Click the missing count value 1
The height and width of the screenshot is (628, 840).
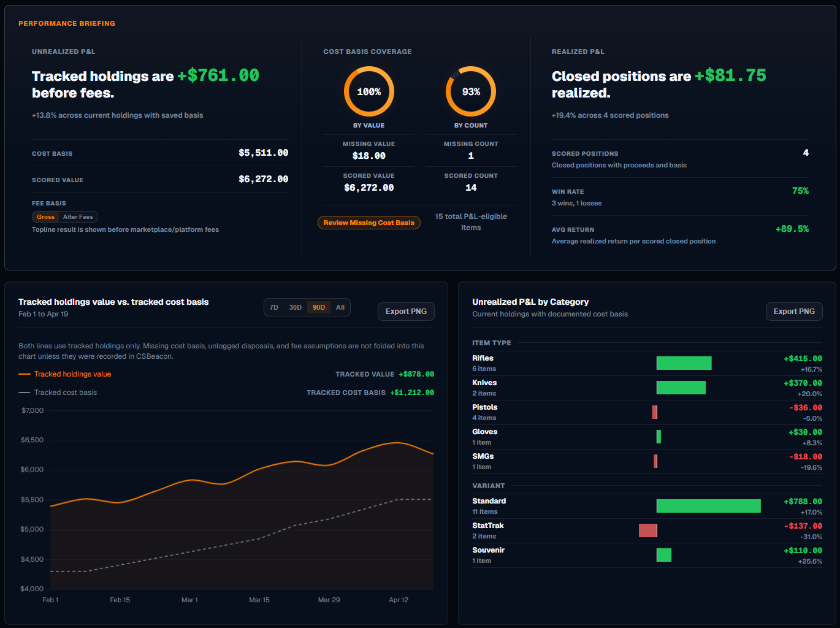tap(471, 156)
